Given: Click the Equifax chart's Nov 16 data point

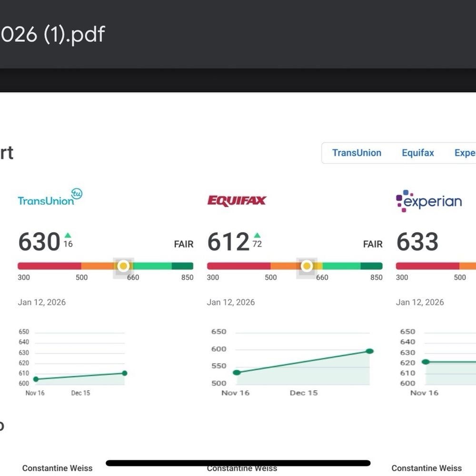Looking at the screenshot, I should pyautogui.click(x=237, y=373).
